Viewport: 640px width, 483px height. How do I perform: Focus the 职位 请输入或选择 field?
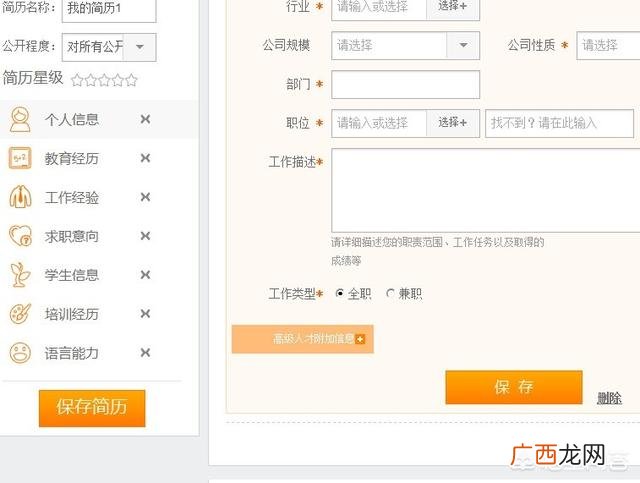(x=379, y=123)
